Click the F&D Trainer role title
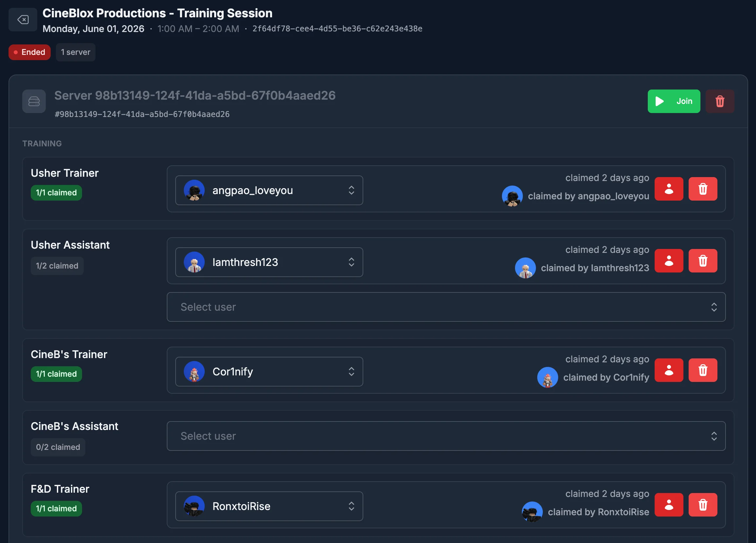 (x=60, y=489)
